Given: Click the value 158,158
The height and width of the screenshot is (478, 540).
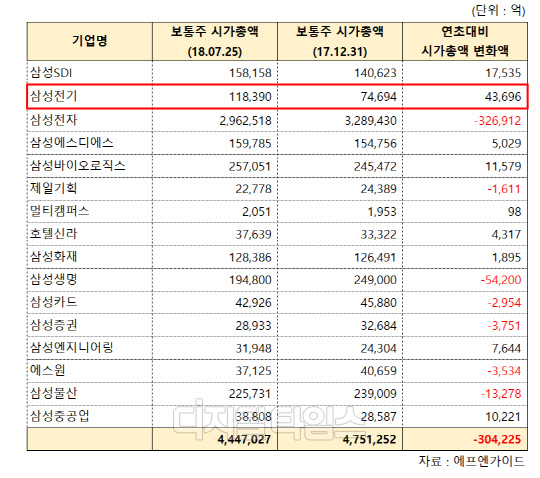Looking at the screenshot, I should 250,73.
